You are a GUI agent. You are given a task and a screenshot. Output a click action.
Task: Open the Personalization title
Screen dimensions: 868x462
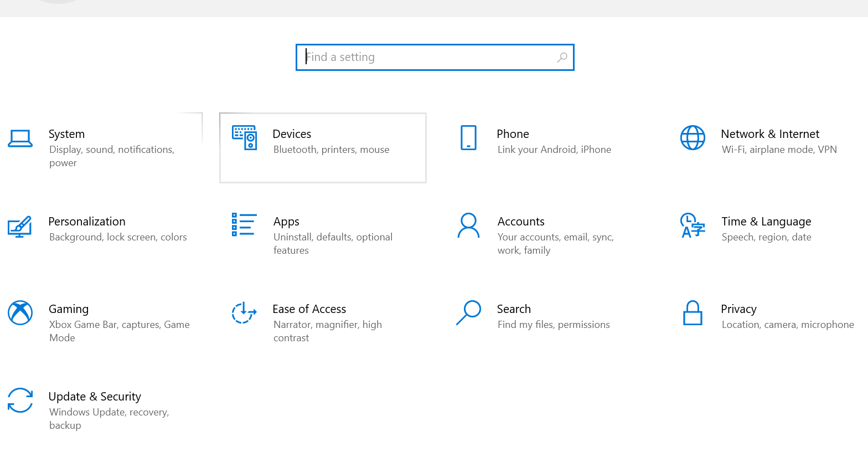pos(87,222)
